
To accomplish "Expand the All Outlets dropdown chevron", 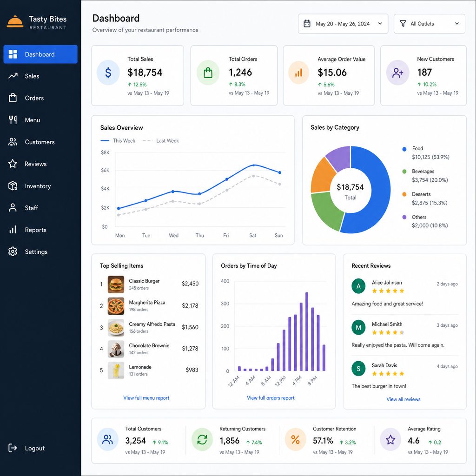I will click(457, 24).
